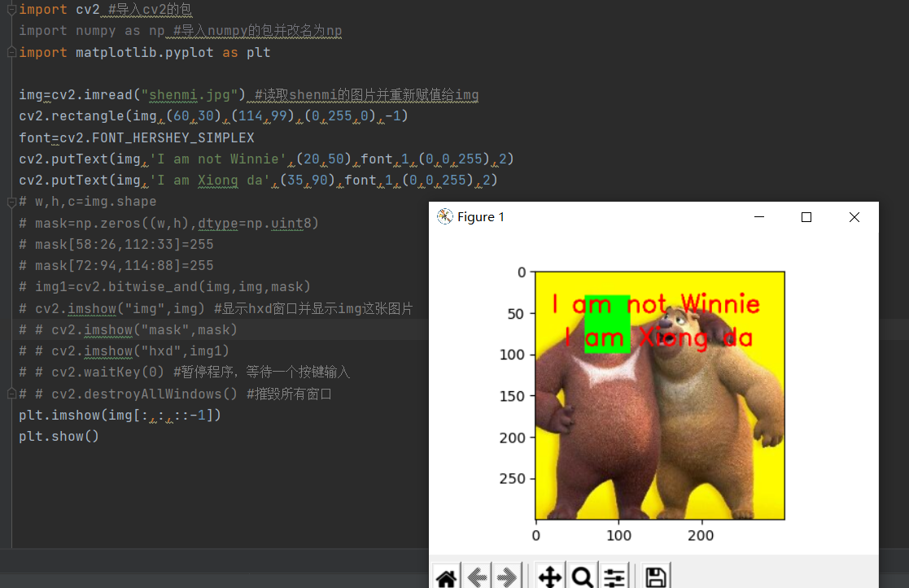Click the 'Figure 1' window title
The width and height of the screenshot is (909, 588).
point(481,216)
